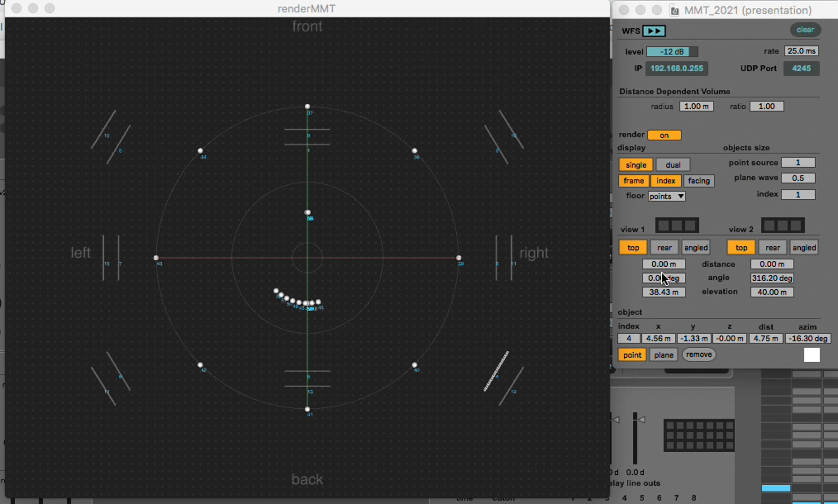Click the IP address 192.168.0.255 field

point(676,68)
